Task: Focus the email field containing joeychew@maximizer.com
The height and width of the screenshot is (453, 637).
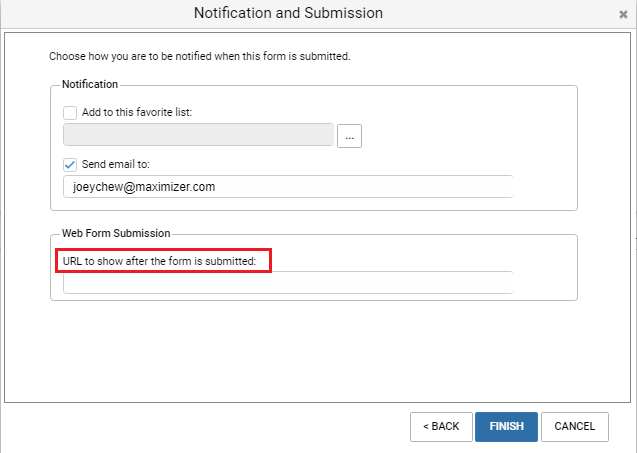Action: coord(288,186)
